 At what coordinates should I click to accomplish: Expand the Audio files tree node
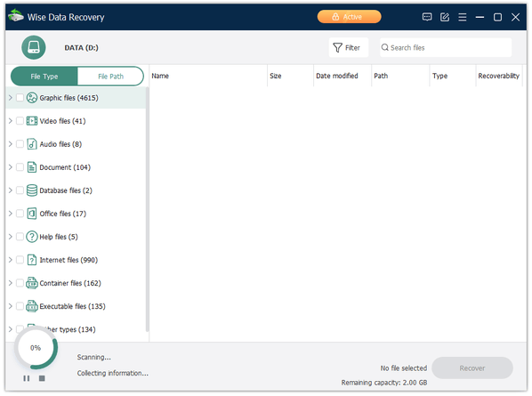coord(10,144)
